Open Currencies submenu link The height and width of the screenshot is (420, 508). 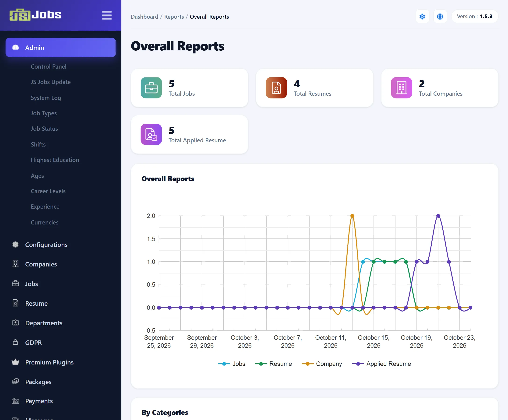click(45, 222)
